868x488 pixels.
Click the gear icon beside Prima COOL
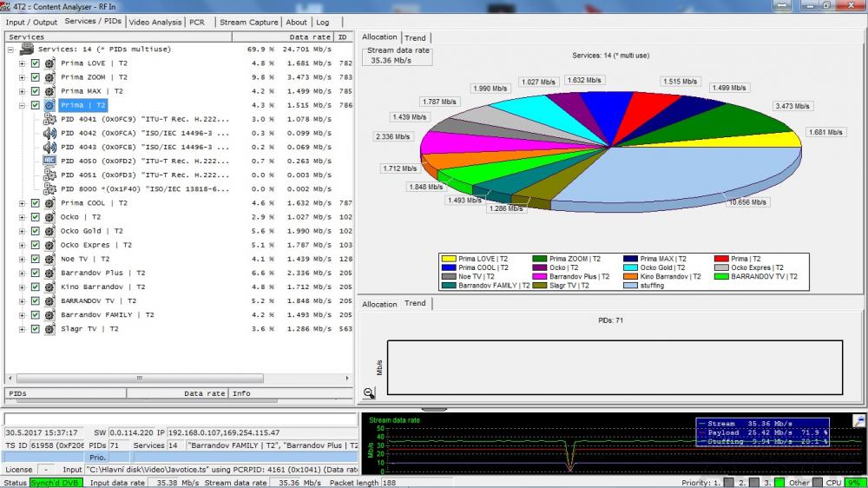49,202
